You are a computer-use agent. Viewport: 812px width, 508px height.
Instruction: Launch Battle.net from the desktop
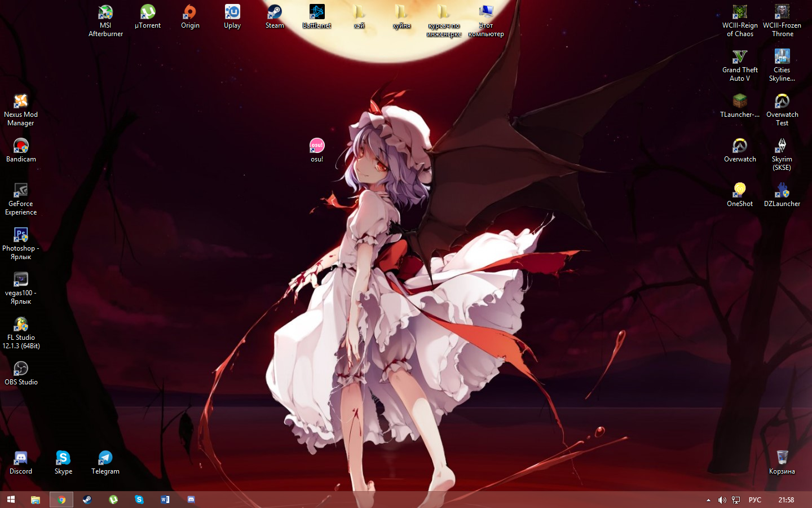click(317, 16)
